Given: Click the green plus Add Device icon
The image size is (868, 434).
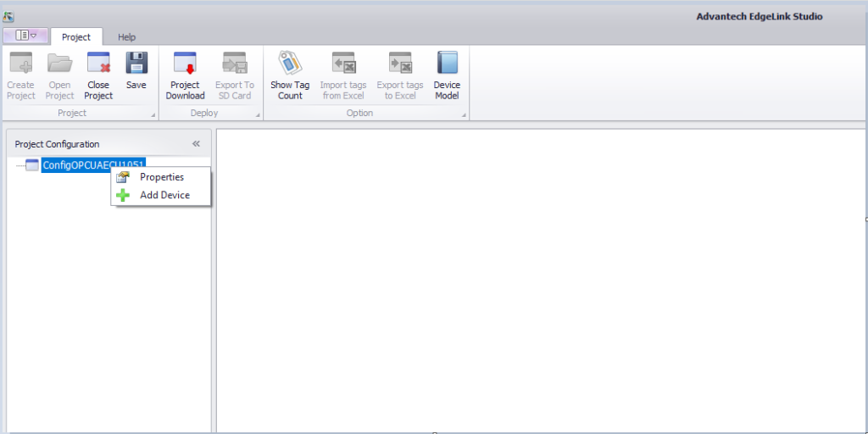Looking at the screenshot, I should [x=123, y=195].
